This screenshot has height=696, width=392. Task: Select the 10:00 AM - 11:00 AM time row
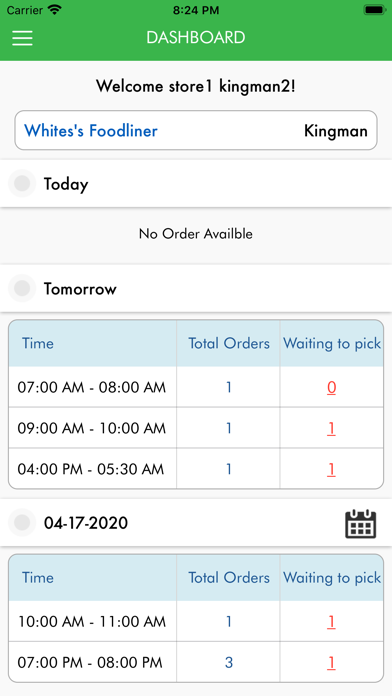click(x=196, y=621)
